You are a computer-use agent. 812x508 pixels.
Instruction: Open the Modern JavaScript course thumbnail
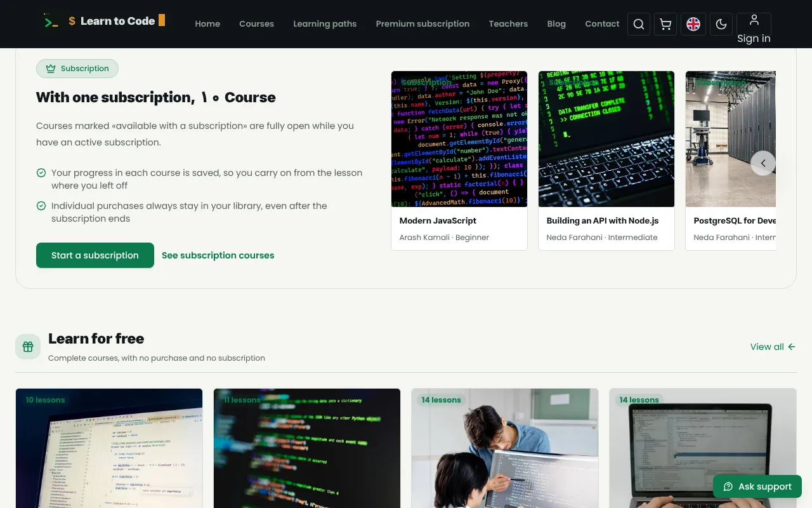tap(459, 139)
